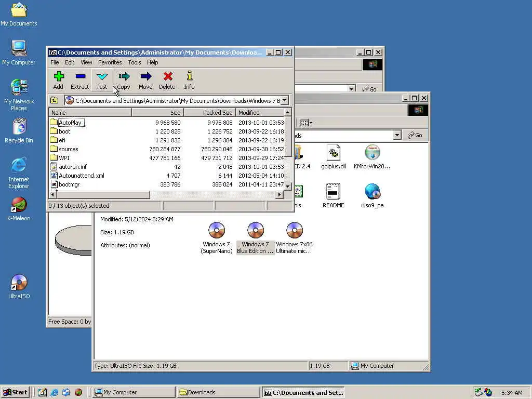Viewport: 532px width, 399px height.
Task: Expand the Downloads window address dropdown
Action: click(x=397, y=135)
